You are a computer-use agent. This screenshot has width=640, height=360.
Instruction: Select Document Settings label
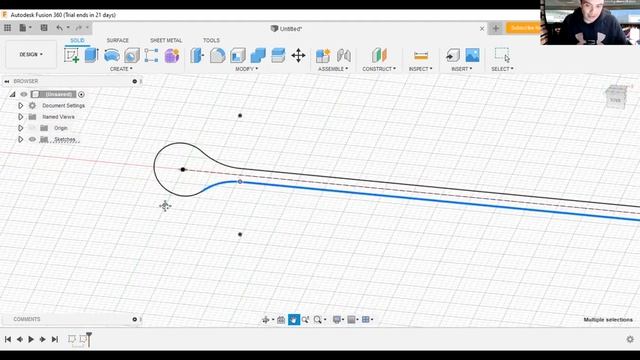point(63,106)
